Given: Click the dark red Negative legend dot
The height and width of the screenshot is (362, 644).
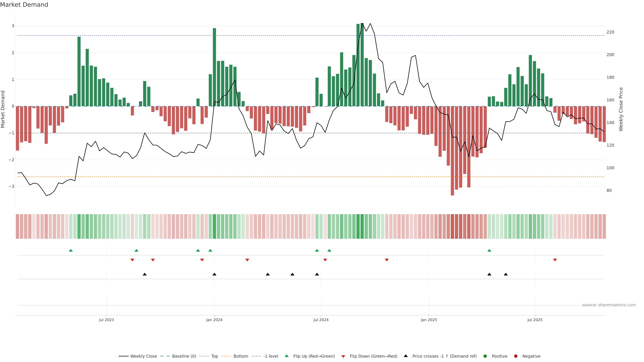Looking at the screenshot, I should (516, 356).
